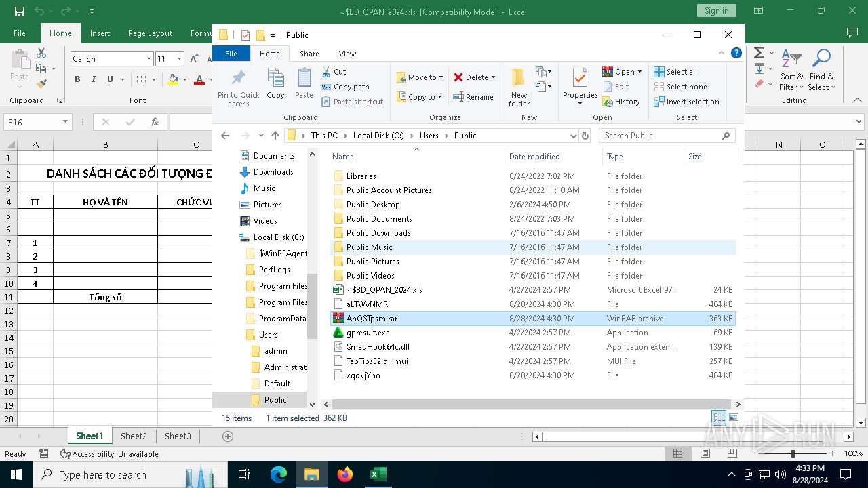Open Excel Insert tab
The width and height of the screenshot is (868, 488).
[x=100, y=33]
